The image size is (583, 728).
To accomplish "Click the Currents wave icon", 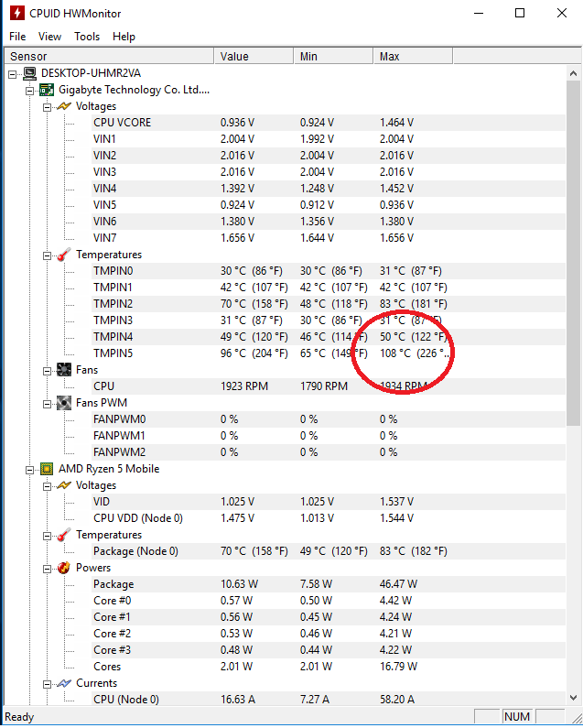I will coord(63,683).
